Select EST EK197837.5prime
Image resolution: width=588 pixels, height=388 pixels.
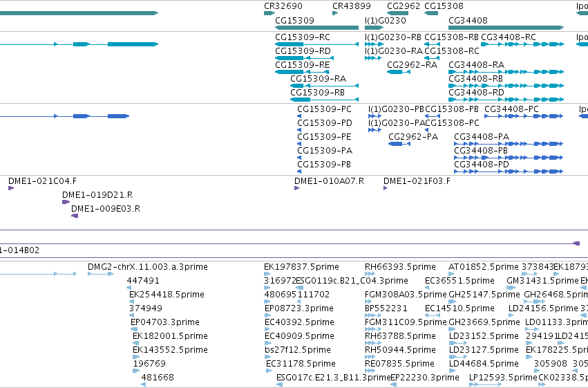(x=267, y=274)
